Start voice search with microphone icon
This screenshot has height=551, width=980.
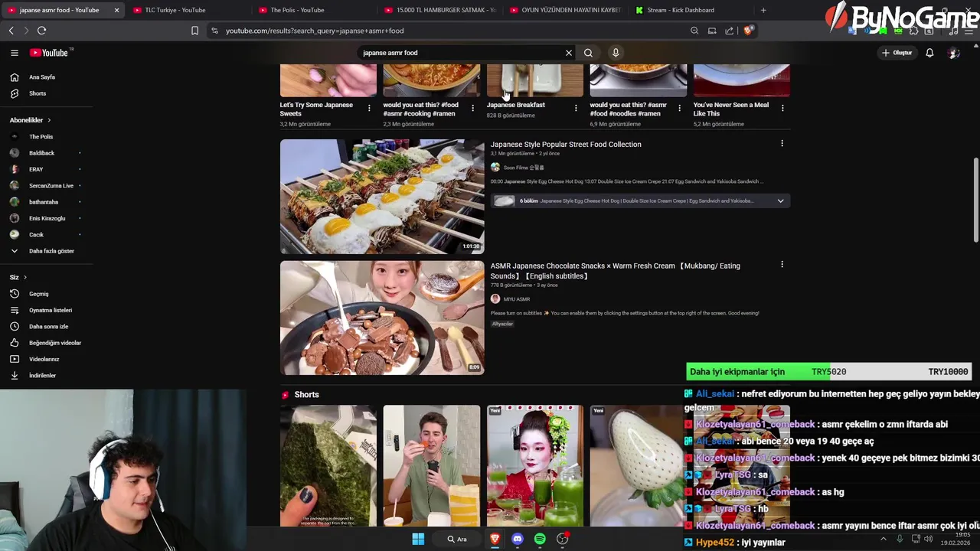click(x=616, y=53)
